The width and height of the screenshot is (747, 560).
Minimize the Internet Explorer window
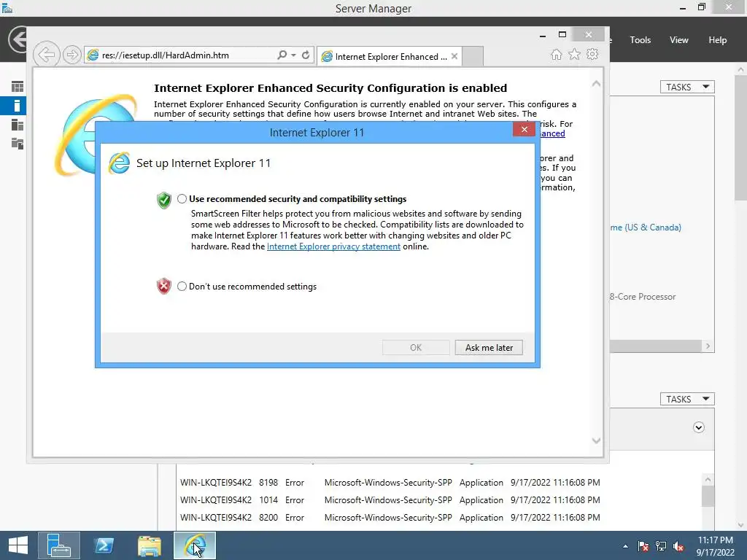(543, 35)
